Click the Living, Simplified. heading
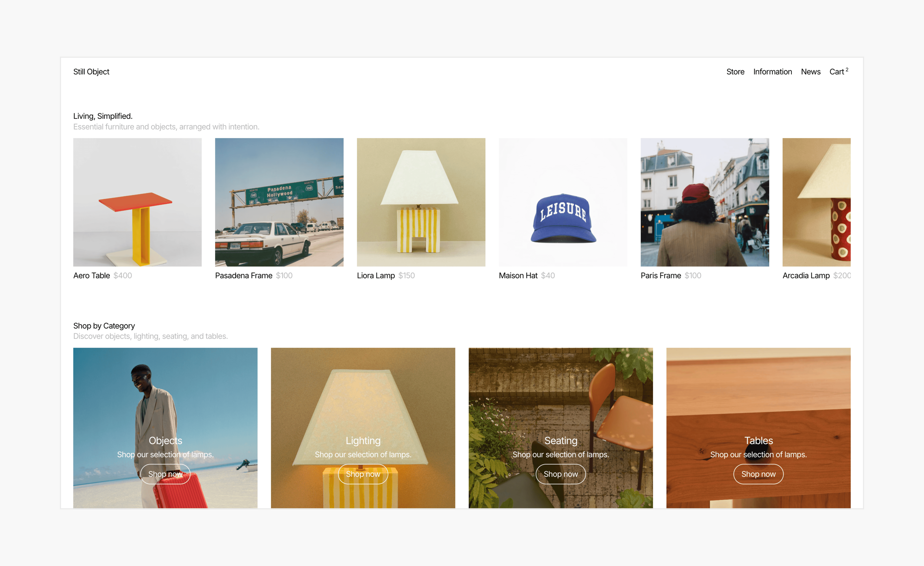The image size is (924, 566). coord(103,116)
